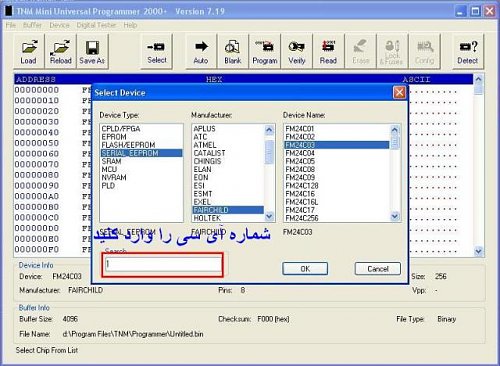The image size is (500, 366).
Task: Click hex buffer scroll-down arrow
Action: 478,251
